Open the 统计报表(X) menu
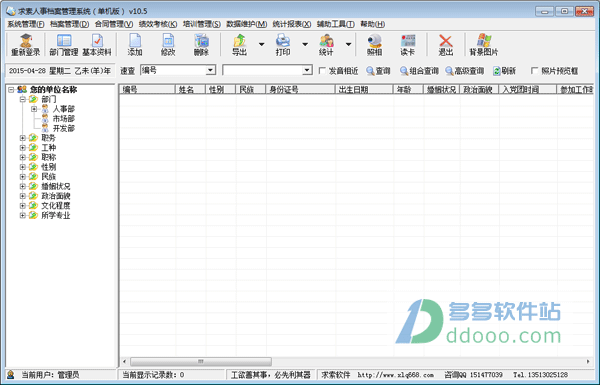Viewport: 600px width, 385px height. [x=292, y=24]
